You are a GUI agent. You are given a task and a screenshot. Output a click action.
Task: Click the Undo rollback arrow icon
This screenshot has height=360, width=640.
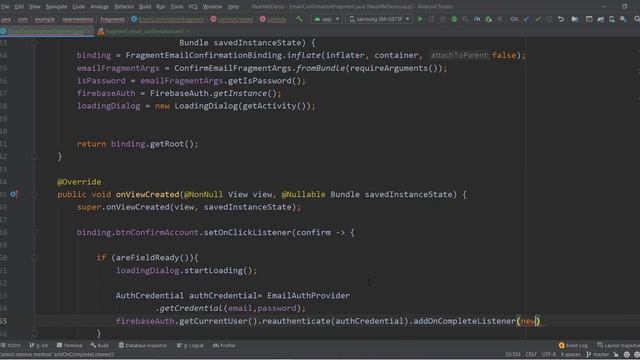coord(561,19)
